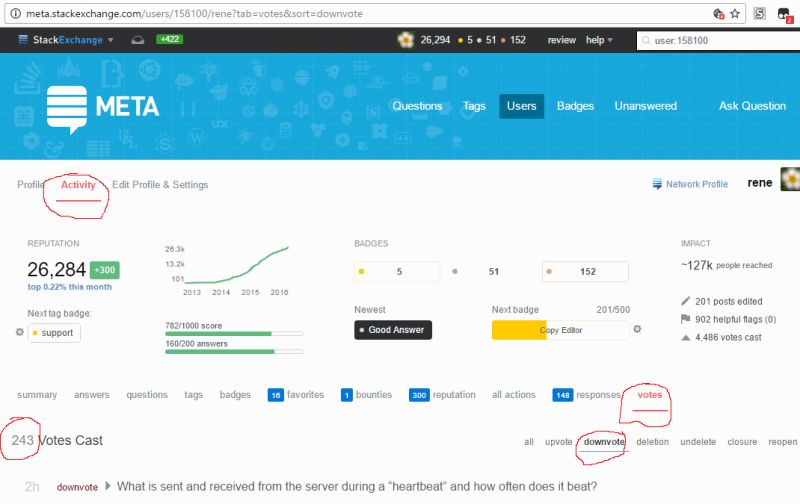
Task: Click the 782/1000 score progress bar
Action: pyautogui.click(x=234, y=334)
